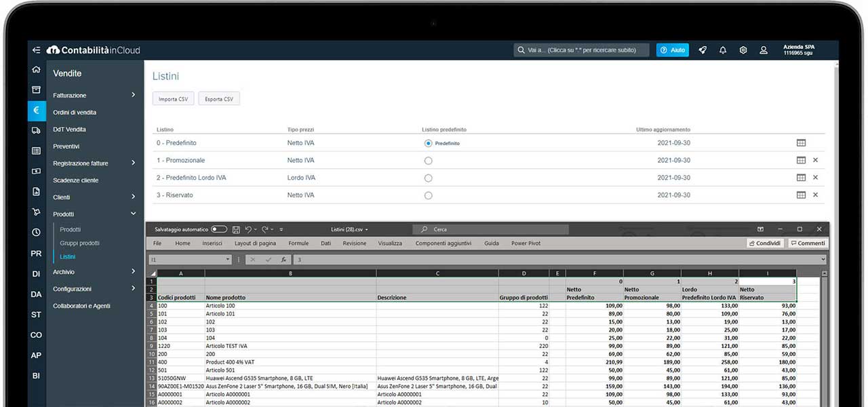Open settings gear icon in top bar
Image resolution: width=868 pixels, height=407 pixels.
pyautogui.click(x=743, y=50)
